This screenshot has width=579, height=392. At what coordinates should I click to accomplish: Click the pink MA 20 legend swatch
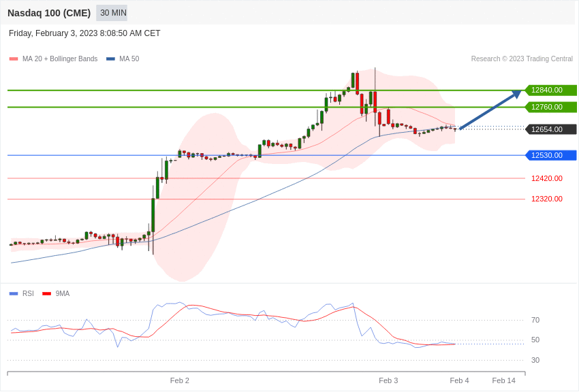pos(14,59)
